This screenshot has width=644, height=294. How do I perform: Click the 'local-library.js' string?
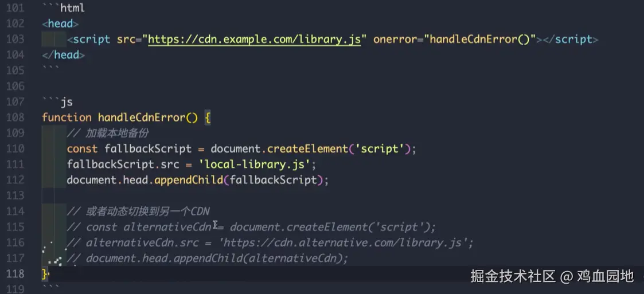254,164
